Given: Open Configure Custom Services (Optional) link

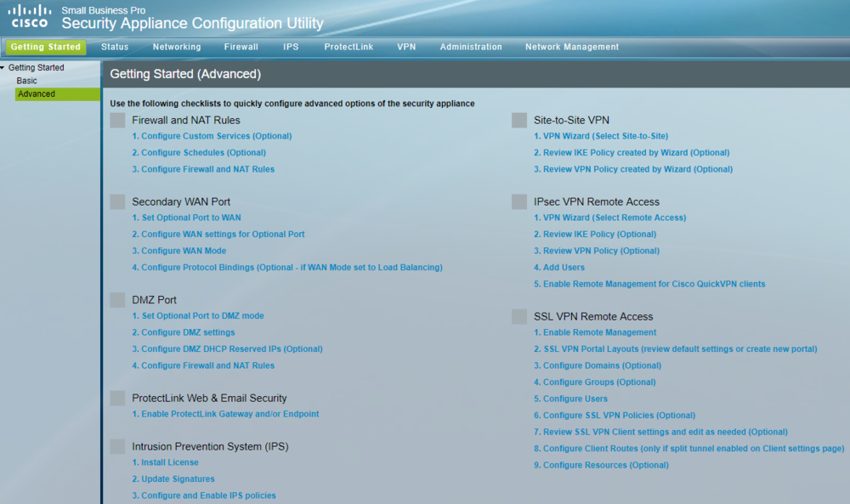Looking at the screenshot, I should click(212, 136).
